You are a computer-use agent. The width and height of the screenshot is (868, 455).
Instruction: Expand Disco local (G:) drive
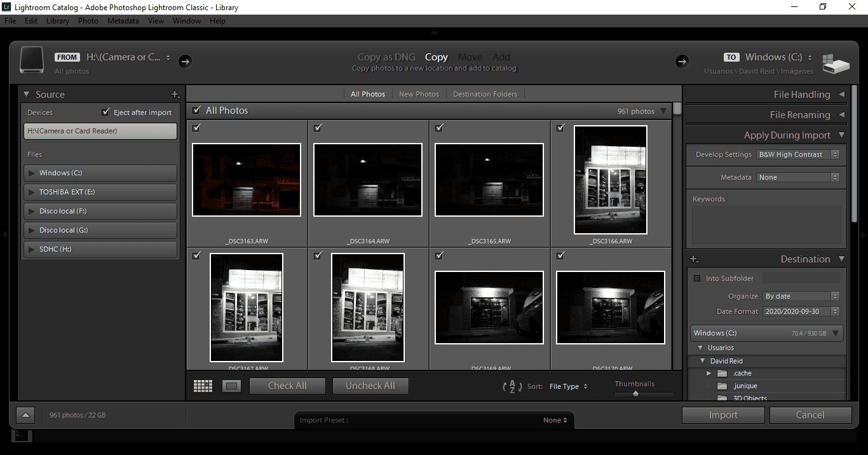pyautogui.click(x=32, y=230)
